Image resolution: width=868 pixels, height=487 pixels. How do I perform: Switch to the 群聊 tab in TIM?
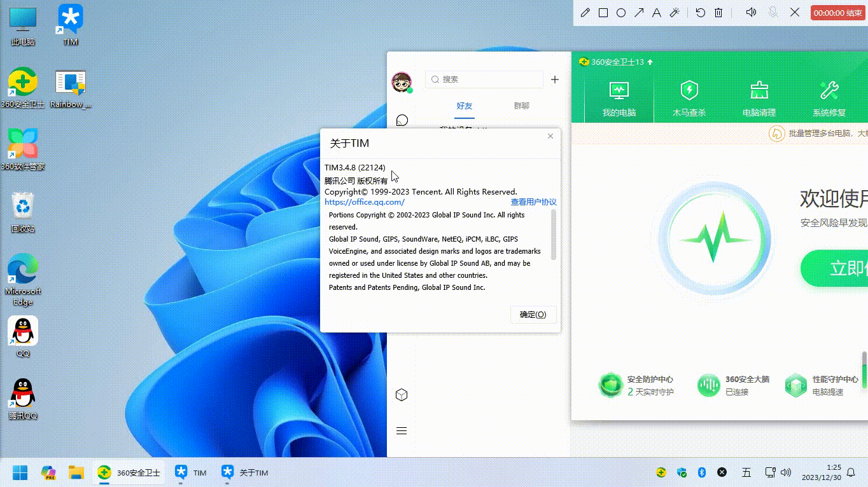point(522,106)
